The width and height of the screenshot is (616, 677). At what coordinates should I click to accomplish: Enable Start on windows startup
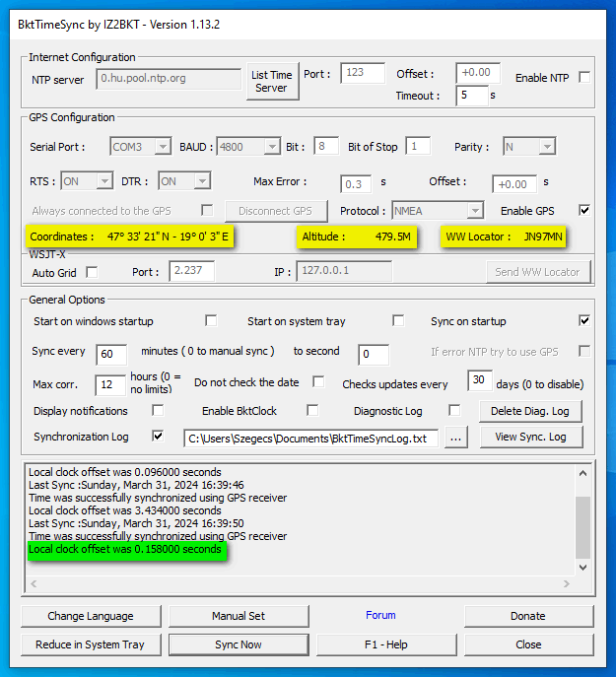pos(211,321)
